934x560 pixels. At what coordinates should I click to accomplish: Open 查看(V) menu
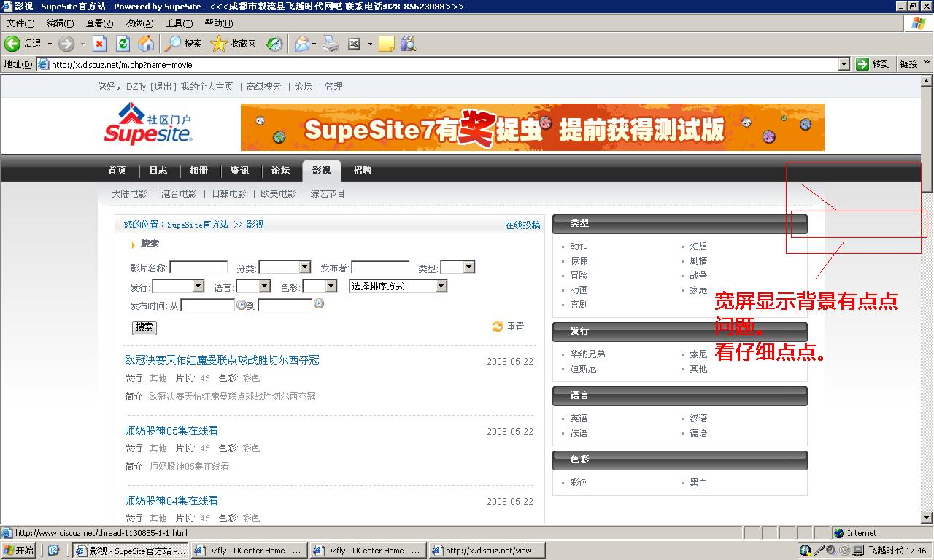99,23
